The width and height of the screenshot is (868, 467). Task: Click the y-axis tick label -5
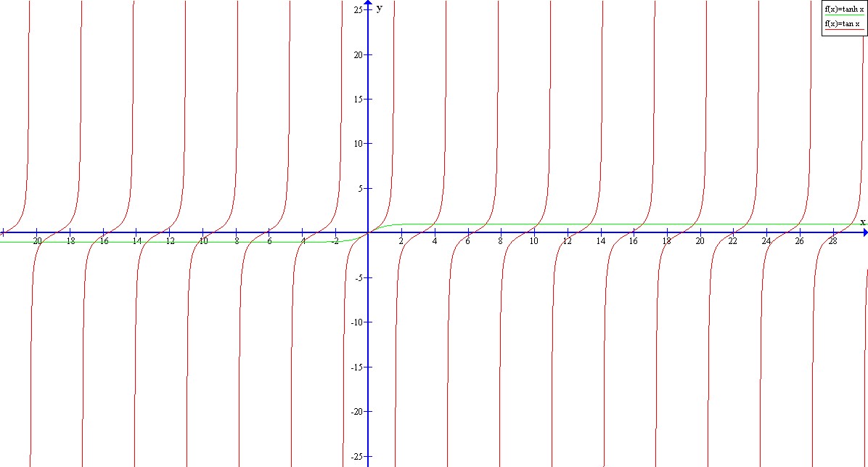click(x=359, y=277)
